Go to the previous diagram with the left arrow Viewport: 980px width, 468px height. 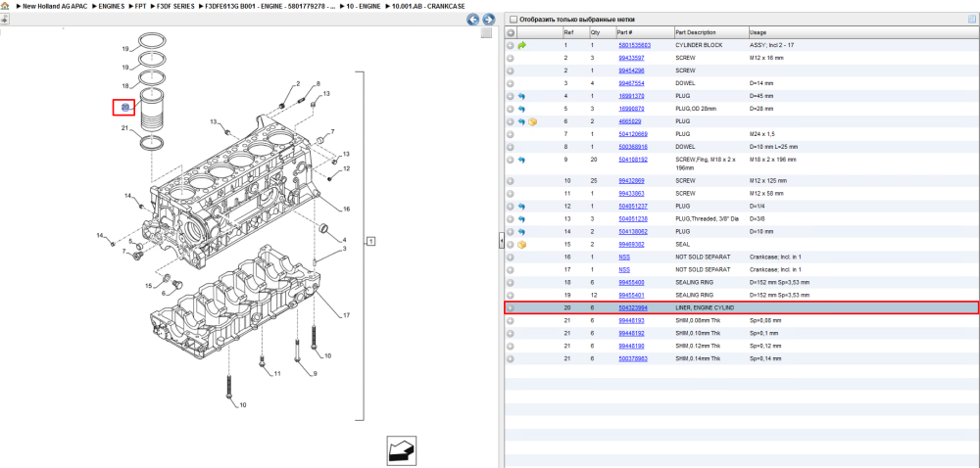coord(473,20)
